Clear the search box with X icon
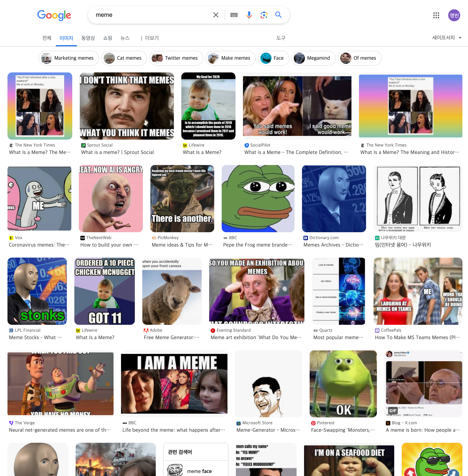 click(x=216, y=15)
